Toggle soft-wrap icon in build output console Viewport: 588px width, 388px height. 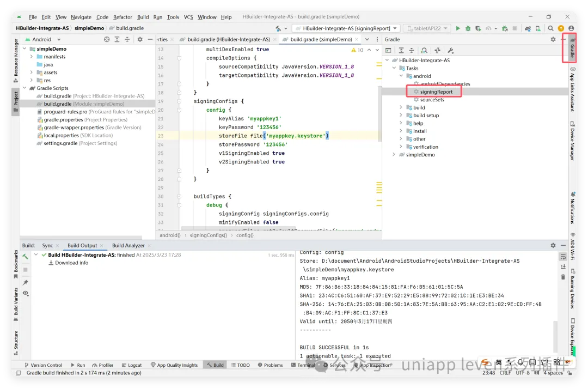[563, 257]
